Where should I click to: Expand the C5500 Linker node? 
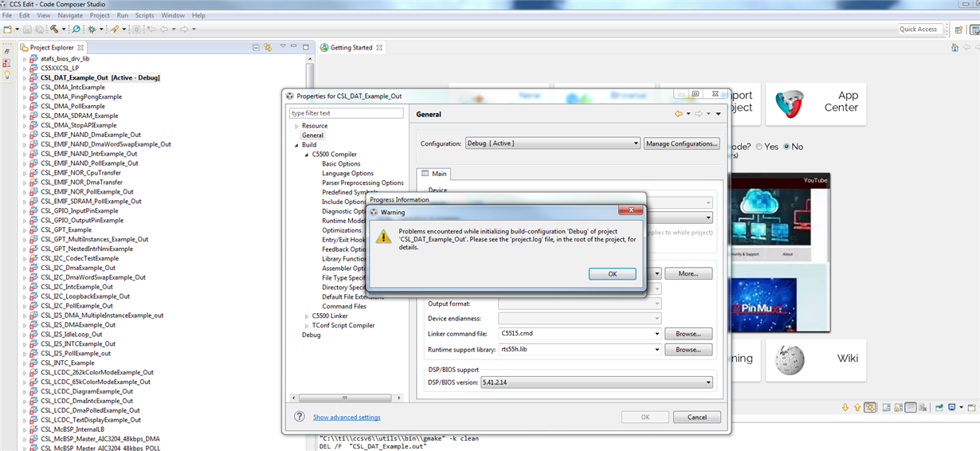[x=306, y=316]
